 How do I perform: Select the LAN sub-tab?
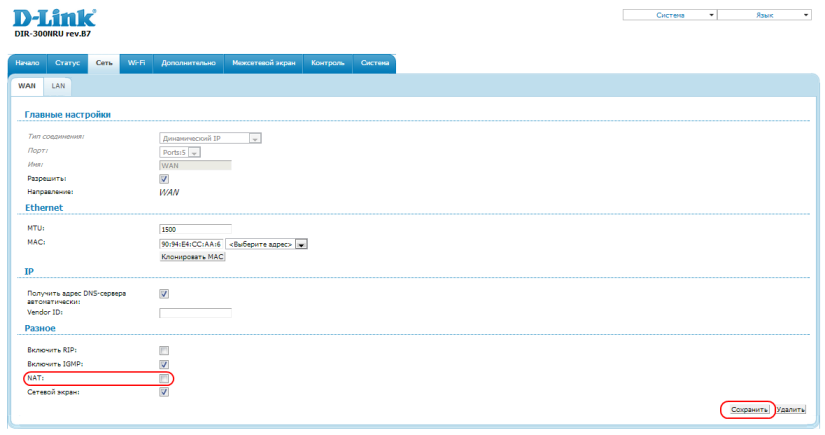(59, 86)
